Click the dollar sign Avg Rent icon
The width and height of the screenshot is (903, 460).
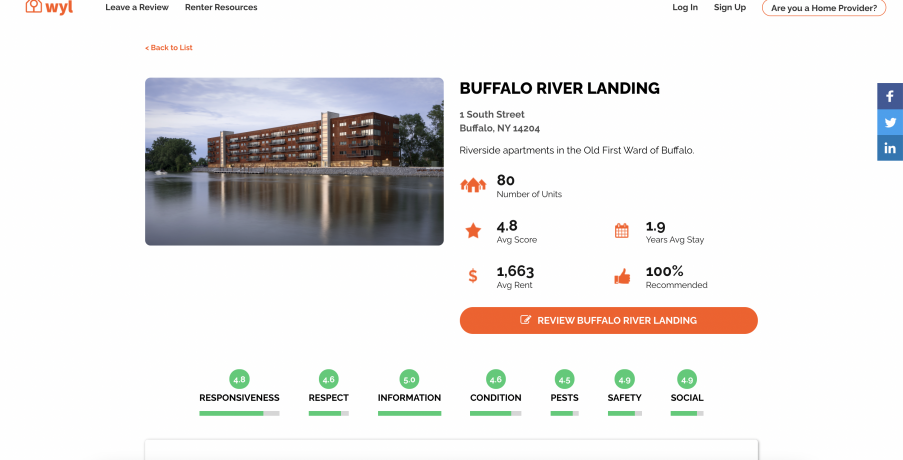tap(473, 276)
